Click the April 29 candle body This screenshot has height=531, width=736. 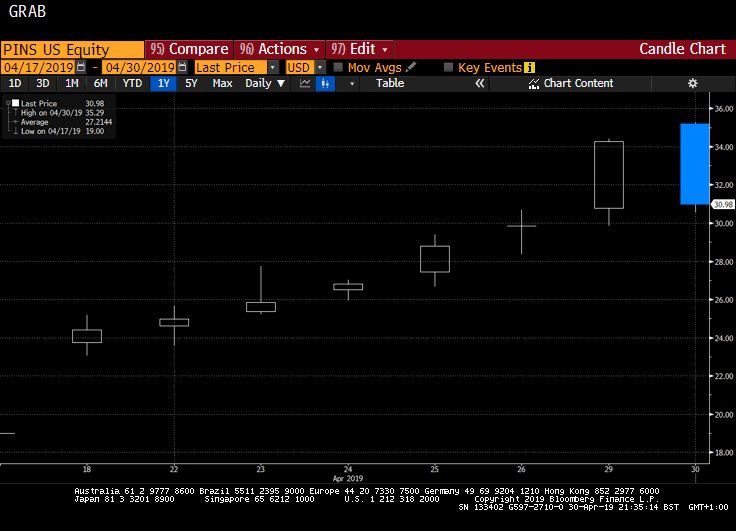[x=609, y=175]
